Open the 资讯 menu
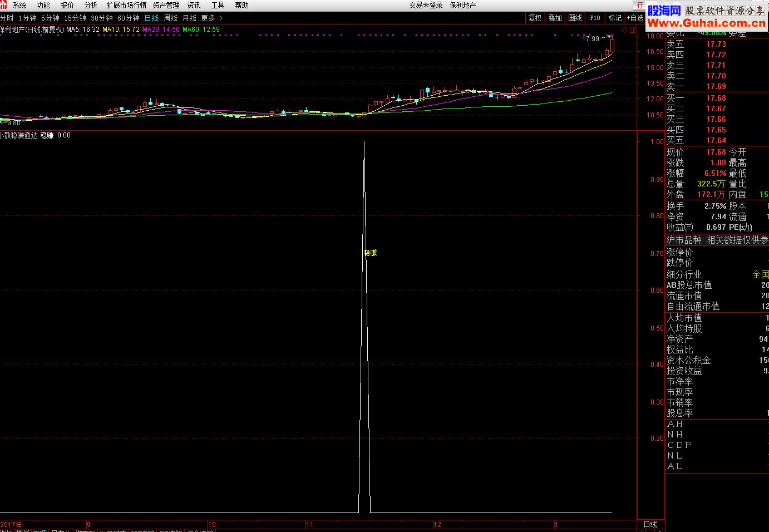Image resolution: width=769 pixels, height=532 pixels. pyautogui.click(x=194, y=5)
